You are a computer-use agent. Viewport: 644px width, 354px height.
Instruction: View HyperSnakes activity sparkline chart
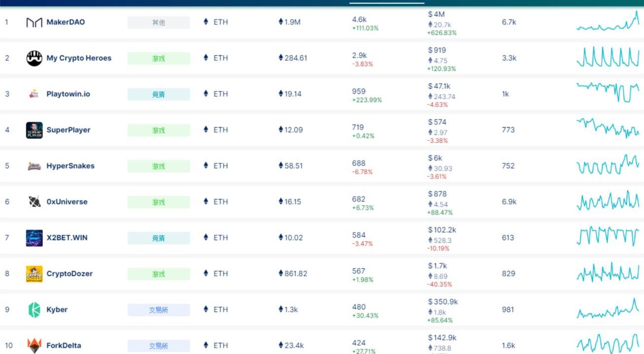tap(608, 164)
